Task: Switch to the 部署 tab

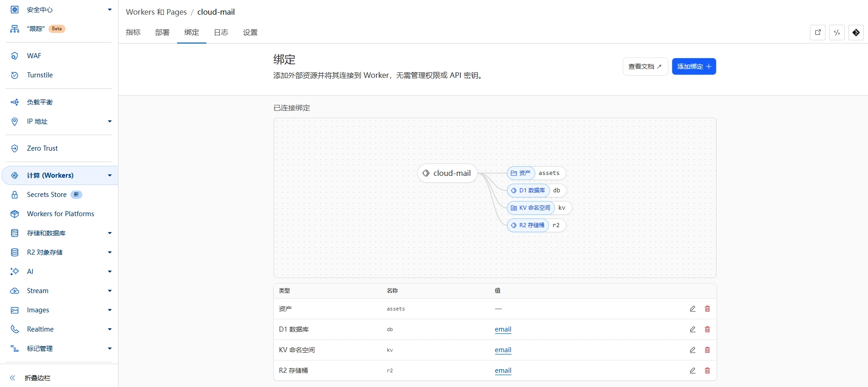Action: pos(162,33)
